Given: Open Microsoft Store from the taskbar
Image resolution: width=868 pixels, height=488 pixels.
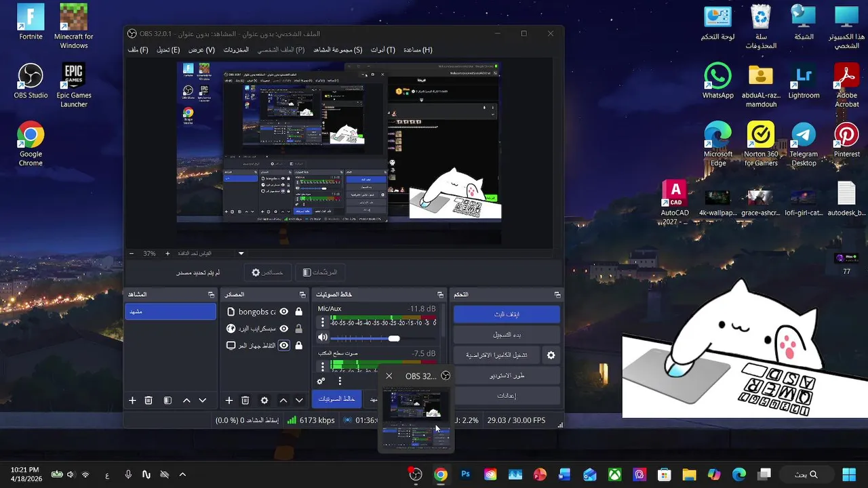Looking at the screenshot, I should tap(664, 474).
